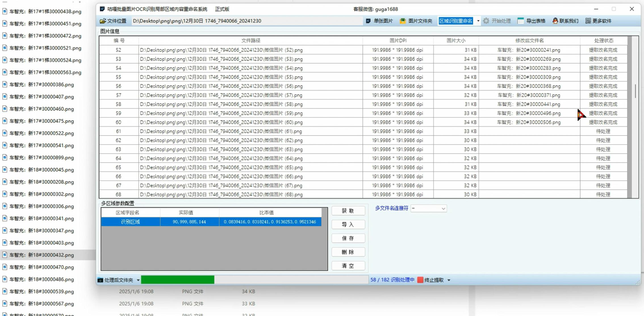Open the 区域识别重命名 mode dropdown arrow
Screen dimensions: 644x316
coord(478,21)
